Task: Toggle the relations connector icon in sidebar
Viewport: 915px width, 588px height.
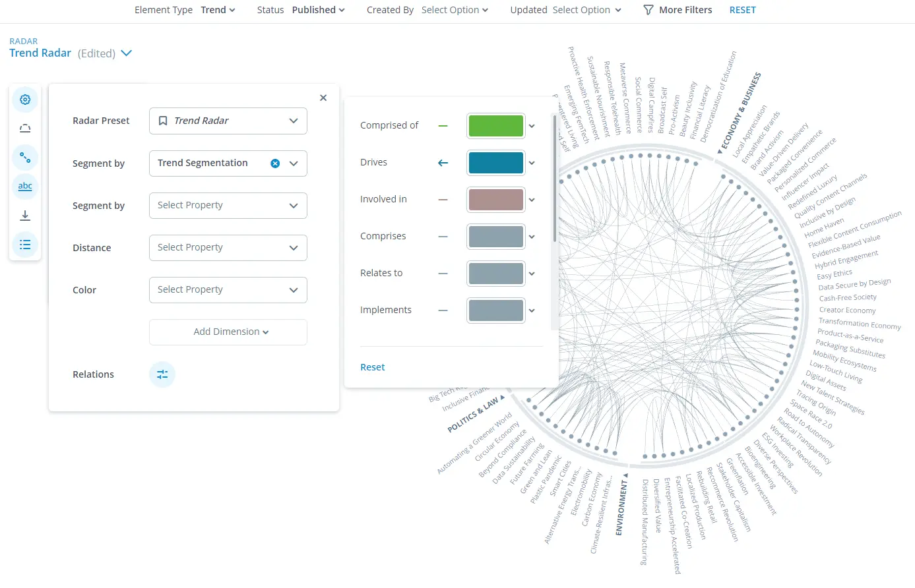Action: coord(25,158)
